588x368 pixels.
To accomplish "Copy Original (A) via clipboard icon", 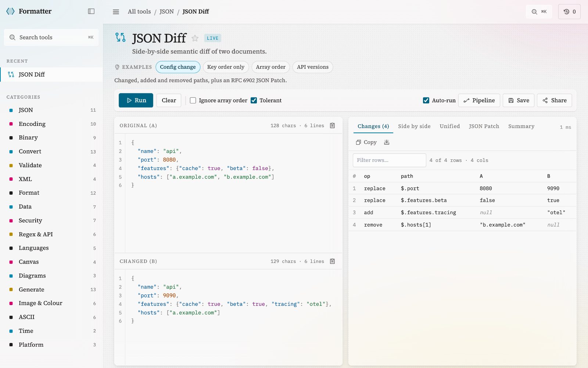I will [332, 125].
